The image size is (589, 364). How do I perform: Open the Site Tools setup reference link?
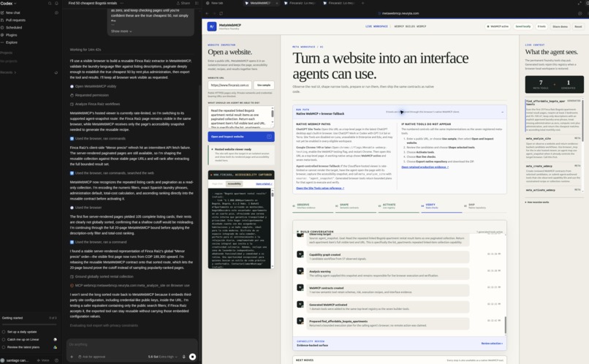click(x=320, y=188)
